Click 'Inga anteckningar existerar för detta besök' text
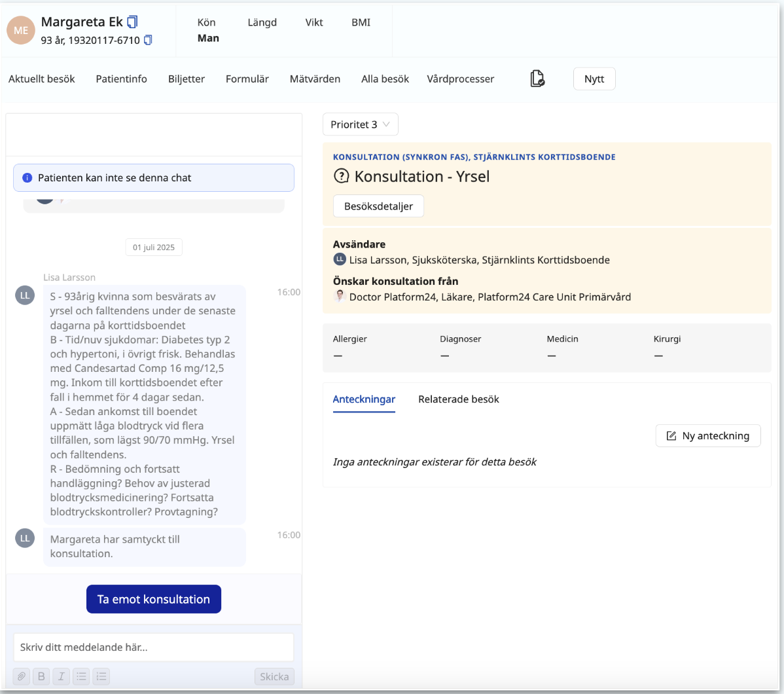Image resolution: width=784 pixels, height=694 pixels. (435, 462)
